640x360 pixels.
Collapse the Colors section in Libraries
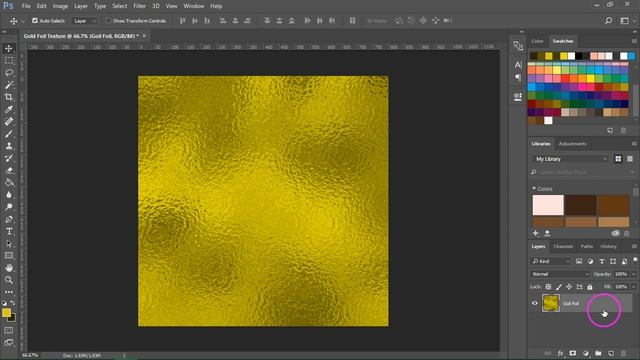tap(534, 189)
